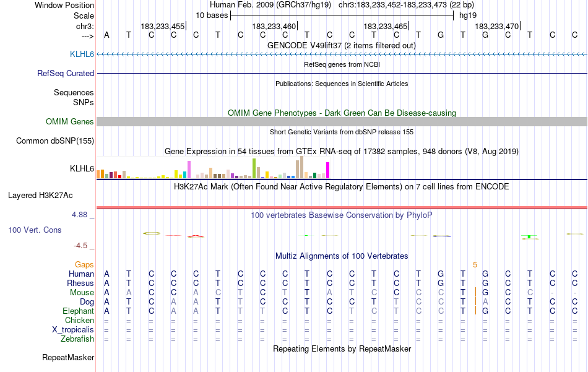
Task: Click the KLHL6 intron arrow line
Action: click(342, 54)
